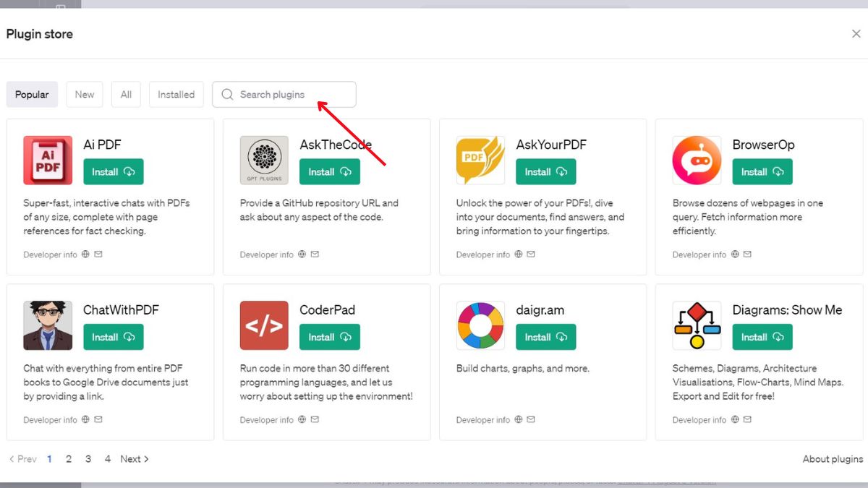868x488 pixels.
Task: Open the AskYourPDF developer website globe icon
Action: (x=518, y=254)
